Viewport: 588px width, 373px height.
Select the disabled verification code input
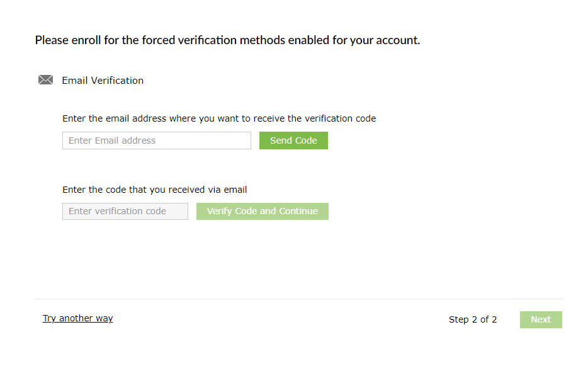click(125, 211)
